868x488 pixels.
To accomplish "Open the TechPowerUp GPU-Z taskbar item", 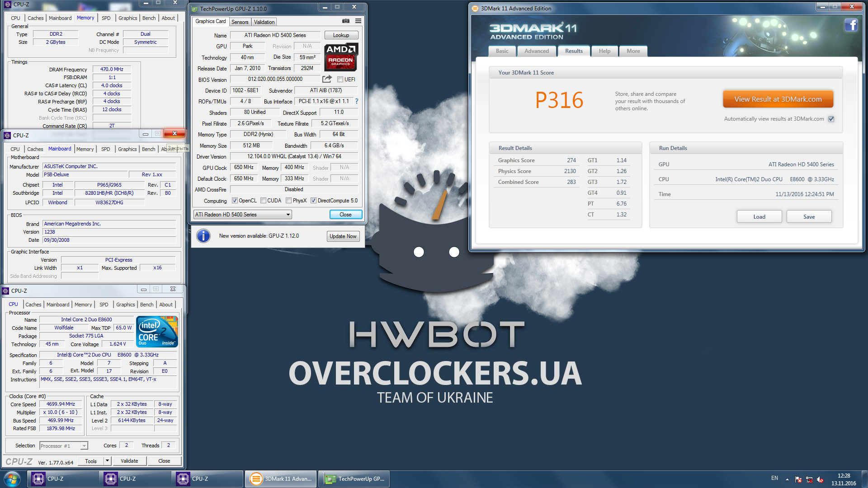I will coord(354,479).
